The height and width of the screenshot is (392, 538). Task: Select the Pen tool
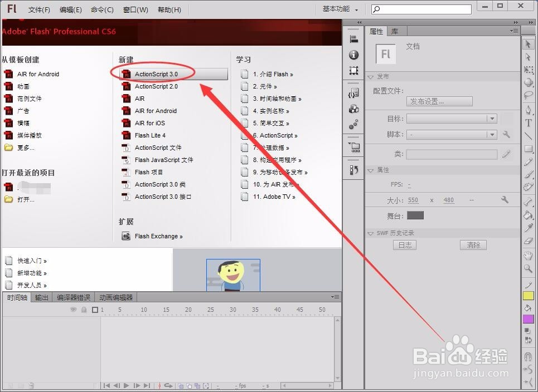[529, 110]
